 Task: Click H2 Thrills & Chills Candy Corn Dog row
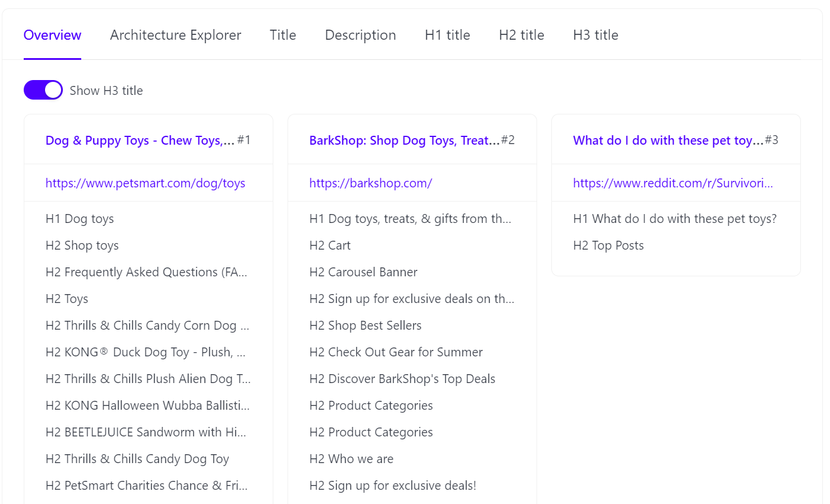tap(148, 326)
